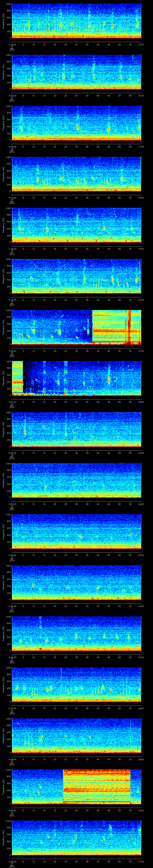
Task: Select the spectrogram panel beginning at 4:26:00
Action: click(77, 633)
